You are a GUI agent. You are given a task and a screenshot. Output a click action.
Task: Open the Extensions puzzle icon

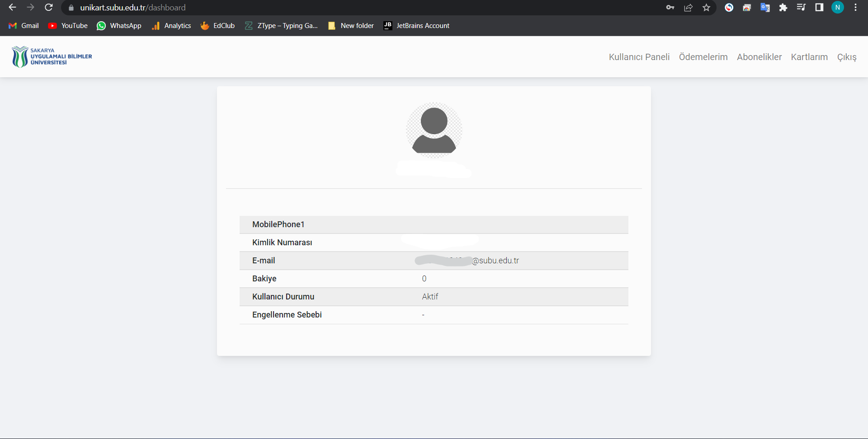[783, 8]
